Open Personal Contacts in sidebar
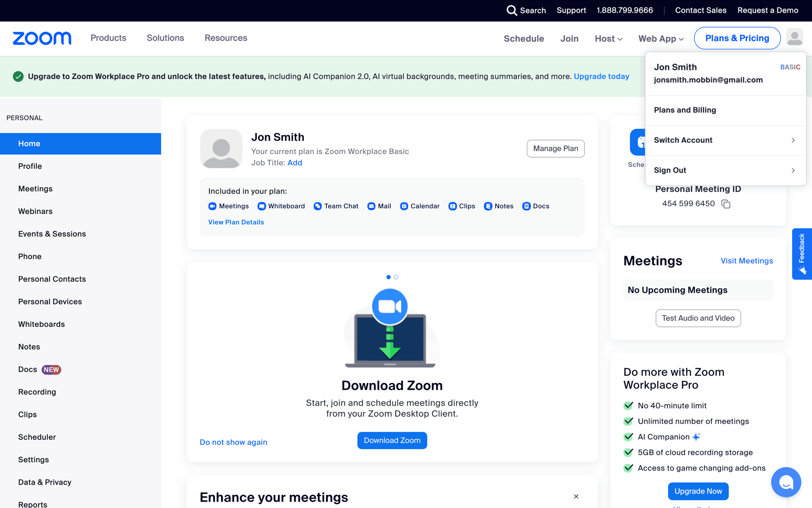Image resolution: width=812 pixels, height=508 pixels. pos(80,279)
